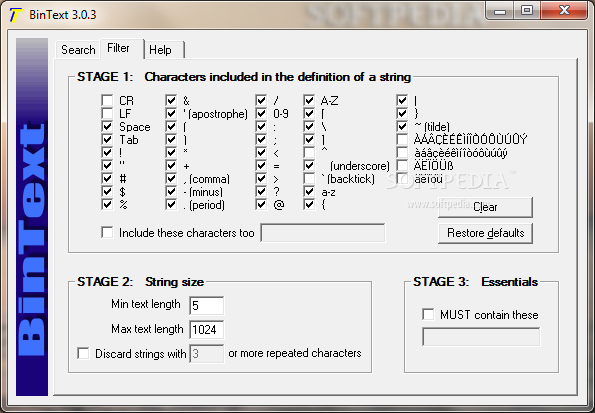The image size is (595, 413).
Task: Toggle the $ character checkbox
Action: 107,191
